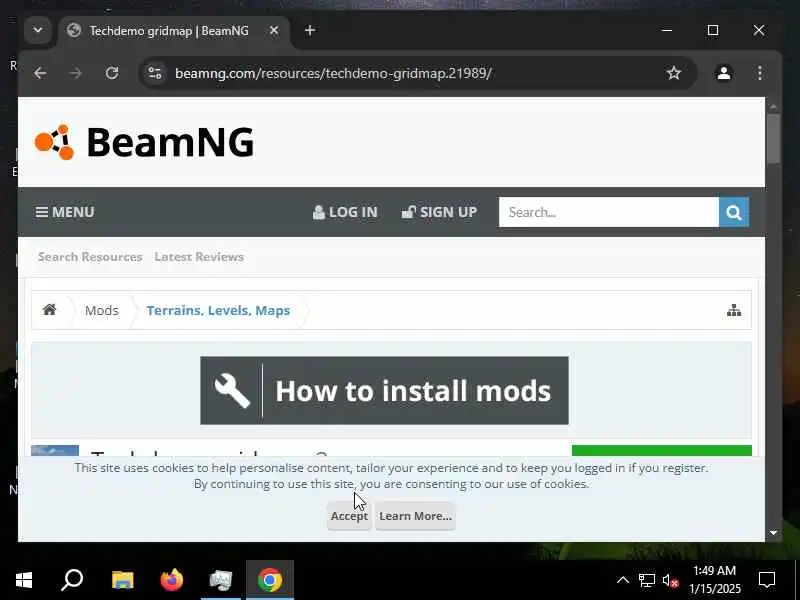Bookmark this page with the star
800x600 pixels.
(673, 73)
